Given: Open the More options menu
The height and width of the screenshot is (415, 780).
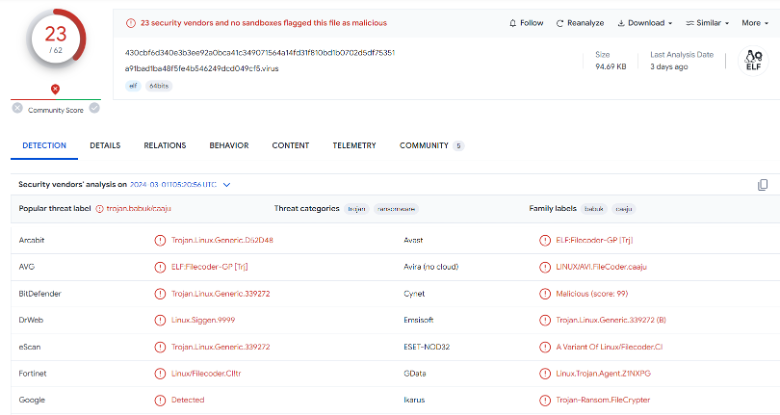Looking at the screenshot, I should 755,23.
